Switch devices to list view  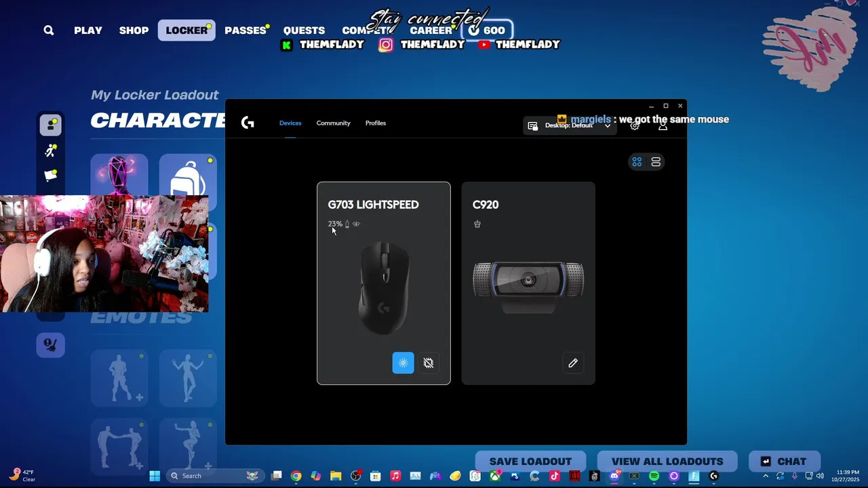coord(656,162)
